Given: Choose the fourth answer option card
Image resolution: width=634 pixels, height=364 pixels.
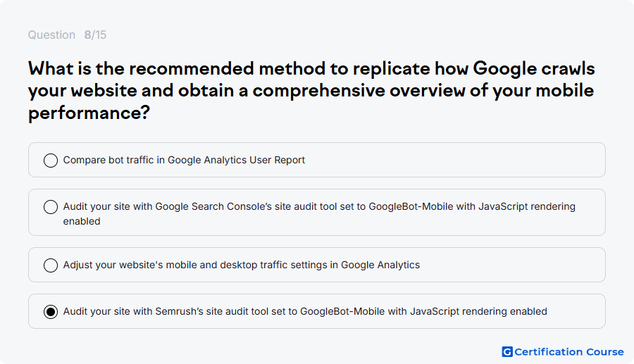Looking at the screenshot, I should click(x=317, y=311).
